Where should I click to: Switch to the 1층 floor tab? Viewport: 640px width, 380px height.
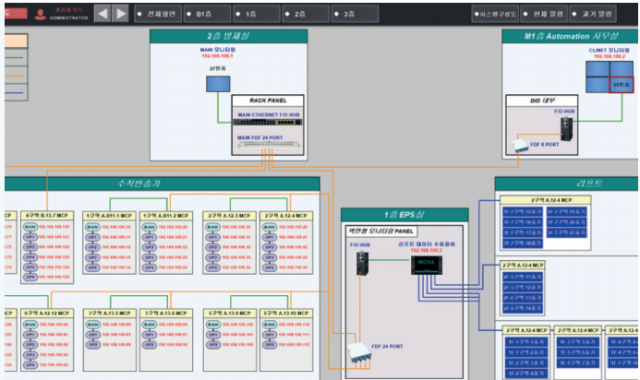click(256, 14)
